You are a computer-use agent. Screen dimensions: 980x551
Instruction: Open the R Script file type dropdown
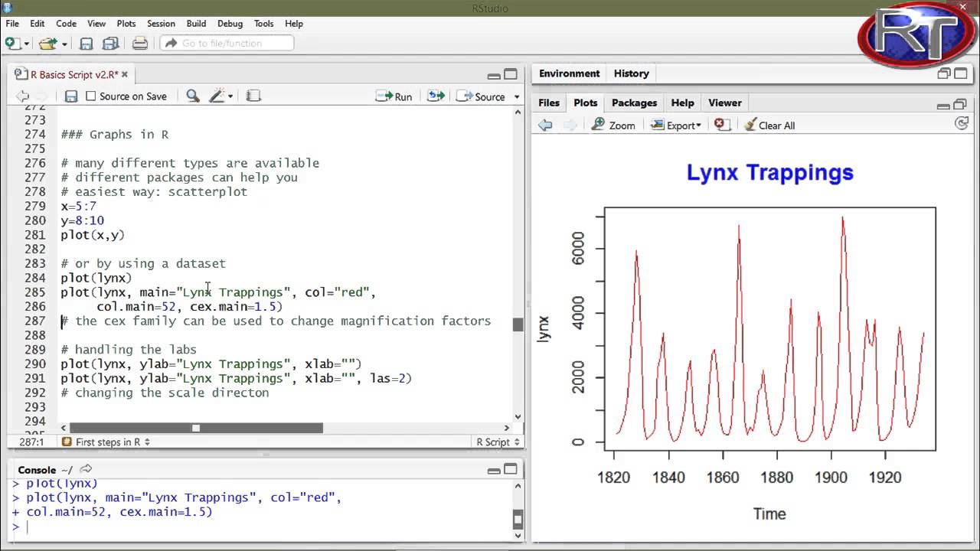(498, 442)
